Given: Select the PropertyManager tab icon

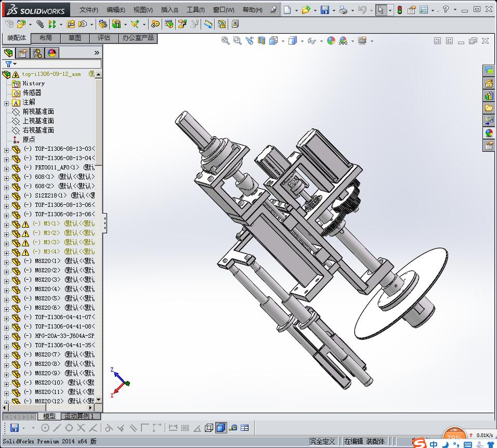Looking at the screenshot, I should (x=23, y=53).
